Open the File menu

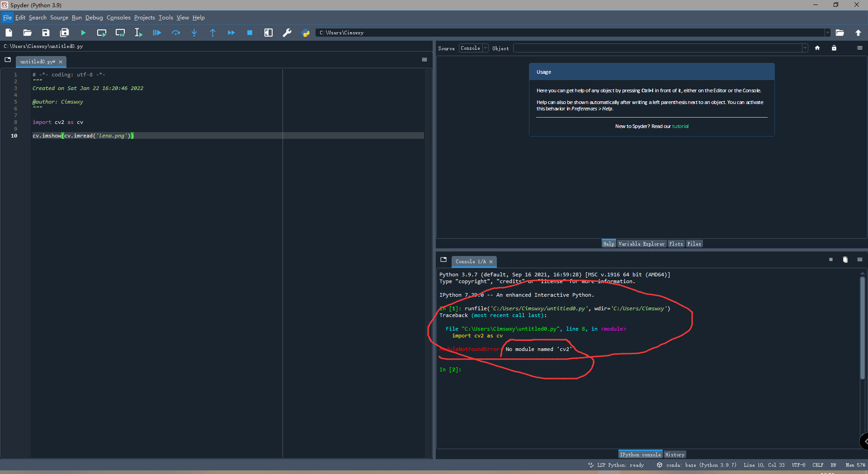coord(7,18)
